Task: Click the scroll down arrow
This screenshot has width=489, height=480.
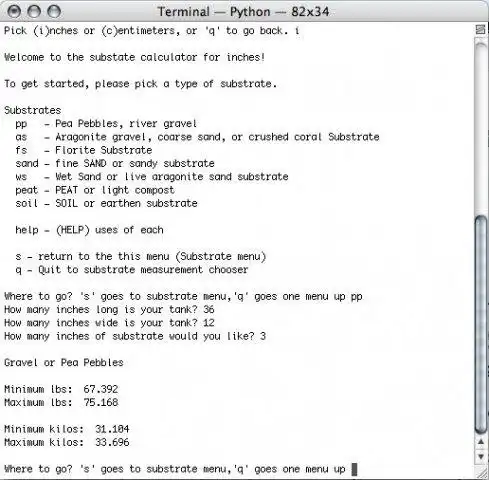Action: click(x=481, y=456)
